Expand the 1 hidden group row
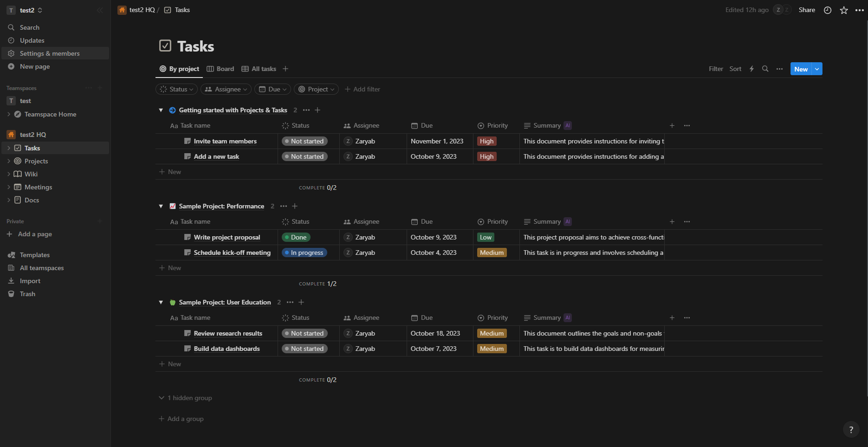 [186, 398]
